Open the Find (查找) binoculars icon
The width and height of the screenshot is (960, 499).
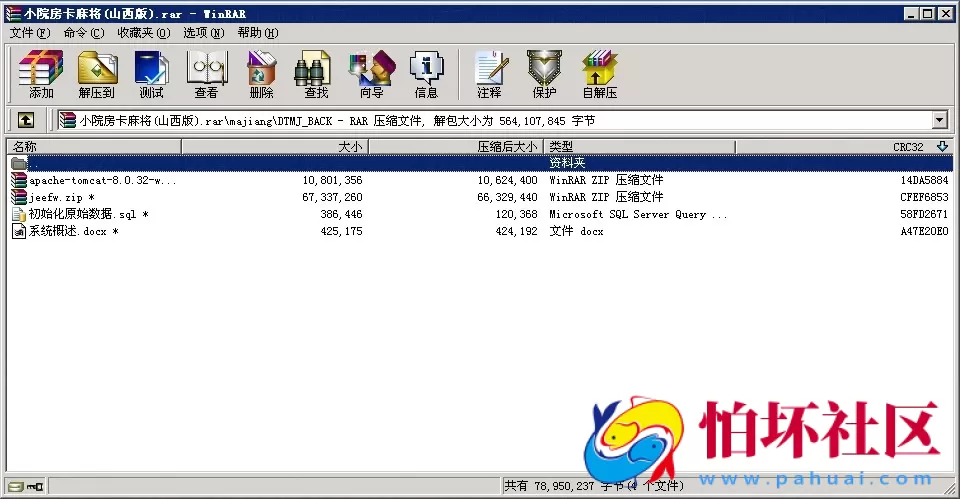(x=316, y=74)
